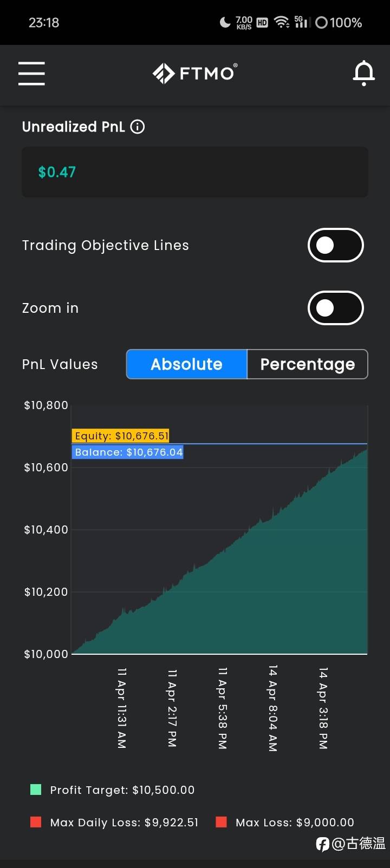Tap the FTMO logo

(x=194, y=73)
